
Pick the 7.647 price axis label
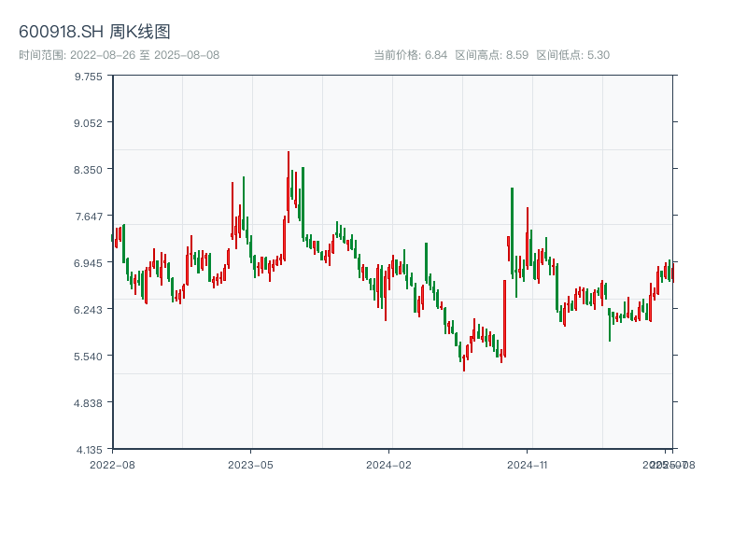coord(89,217)
